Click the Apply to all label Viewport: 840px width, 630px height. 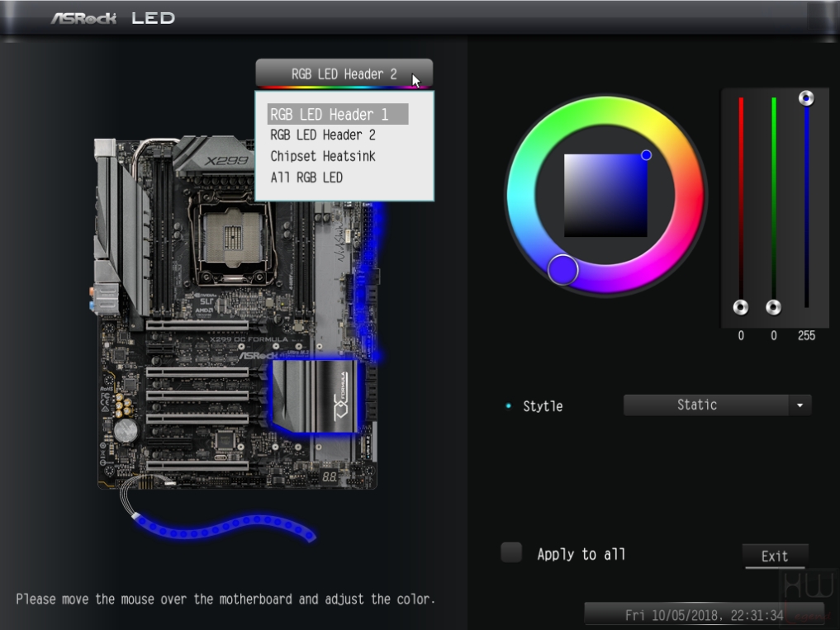pos(581,554)
